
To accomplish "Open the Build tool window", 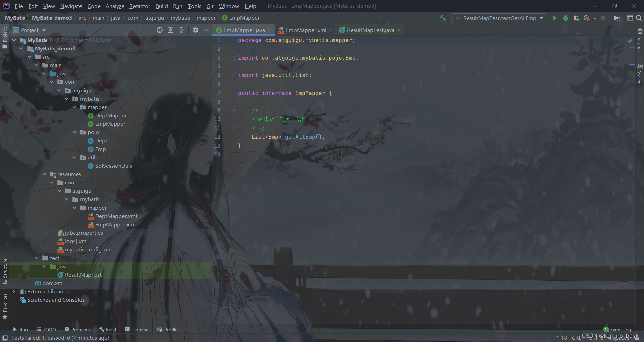I will coord(107,330).
